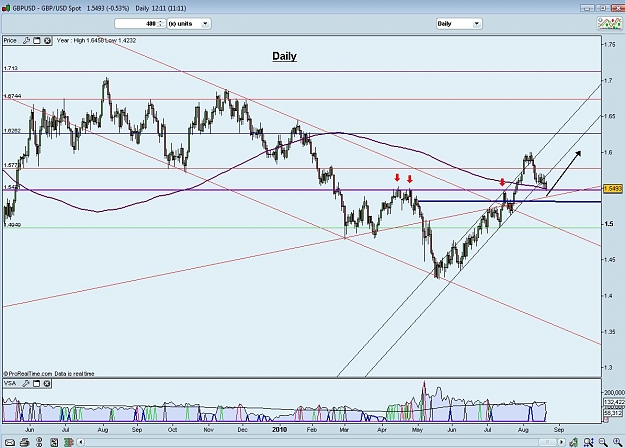Click the zoom with arrows magnifier icon
The height and width of the screenshot is (448, 625).
point(588,442)
